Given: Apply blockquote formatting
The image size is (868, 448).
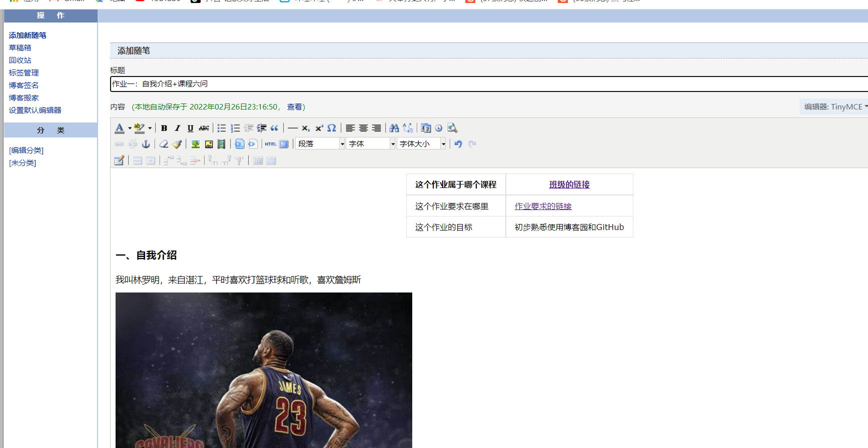Looking at the screenshot, I should coord(274,128).
